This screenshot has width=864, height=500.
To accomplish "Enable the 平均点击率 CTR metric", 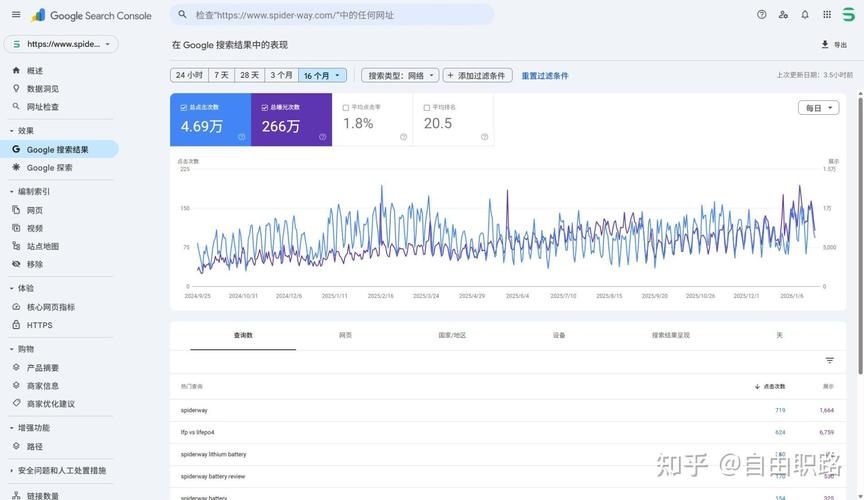I will tap(372, 120).
